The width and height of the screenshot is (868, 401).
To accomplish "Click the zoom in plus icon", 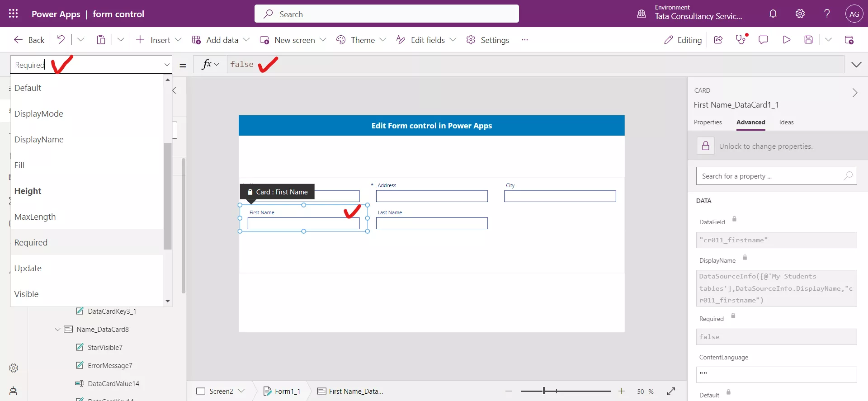I will click(x=622, y=391).
